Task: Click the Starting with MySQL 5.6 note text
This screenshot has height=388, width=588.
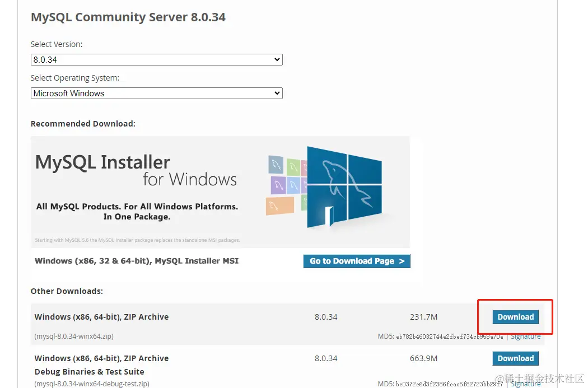Action: (137, 240)
